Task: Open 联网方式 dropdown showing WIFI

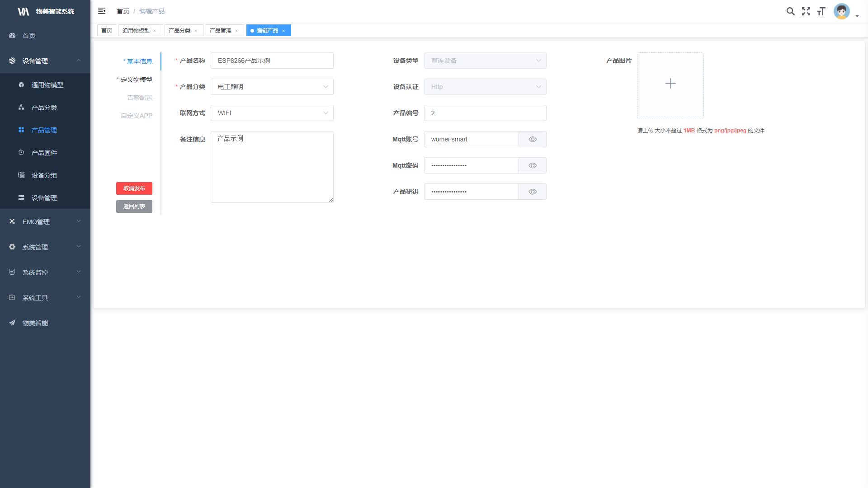Action: click(272, 113)
